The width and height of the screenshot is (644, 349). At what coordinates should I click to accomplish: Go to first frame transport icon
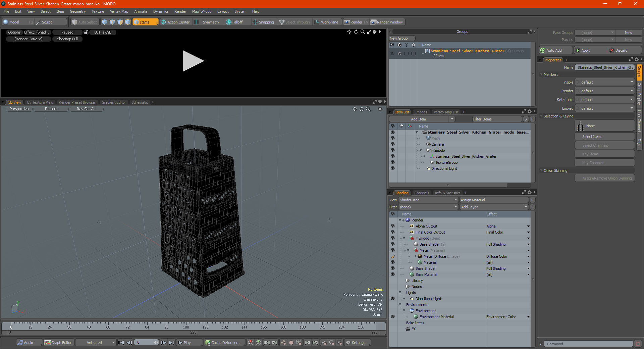tap(121, 343)
